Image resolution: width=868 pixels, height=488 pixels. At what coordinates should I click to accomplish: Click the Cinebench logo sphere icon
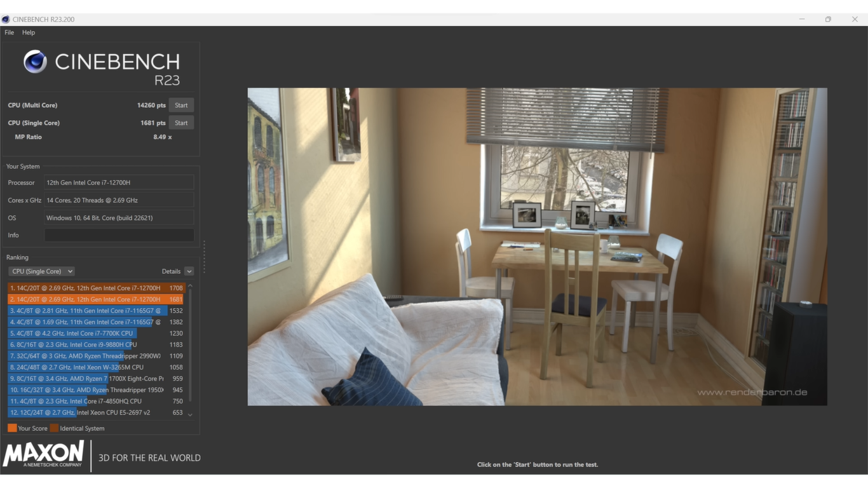[35, 62]
